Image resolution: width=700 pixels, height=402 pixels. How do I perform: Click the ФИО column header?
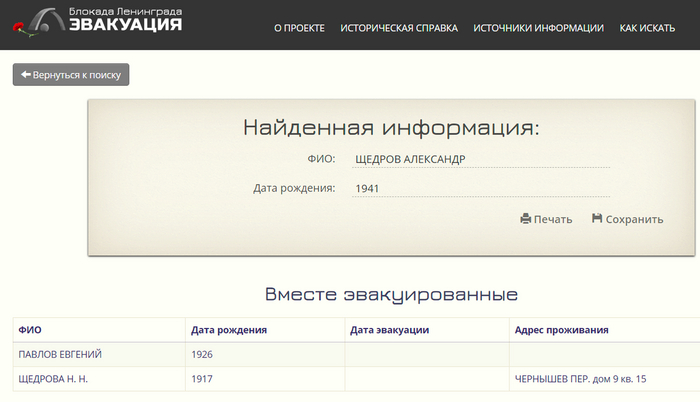[30, 330]
